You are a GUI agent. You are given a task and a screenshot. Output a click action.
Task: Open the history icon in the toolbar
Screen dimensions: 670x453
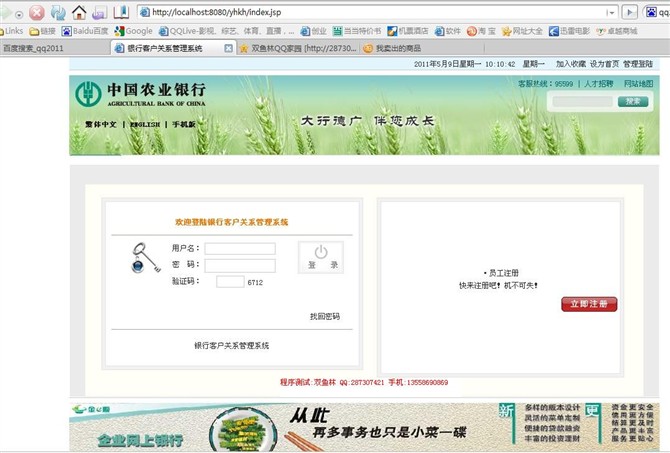[x=100, y=13]
